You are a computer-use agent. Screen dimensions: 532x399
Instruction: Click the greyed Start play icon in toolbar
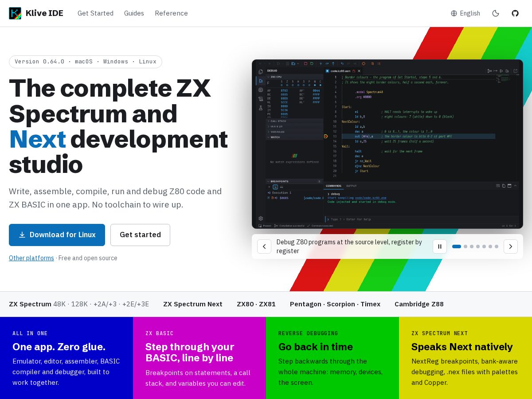pyautogui.click(x=278, y=64)
